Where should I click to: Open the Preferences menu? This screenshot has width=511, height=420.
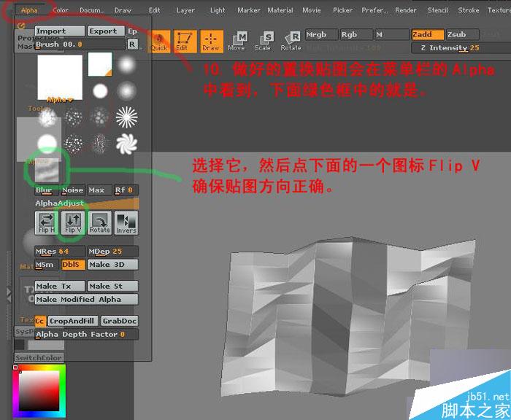[x=374, y=10]
